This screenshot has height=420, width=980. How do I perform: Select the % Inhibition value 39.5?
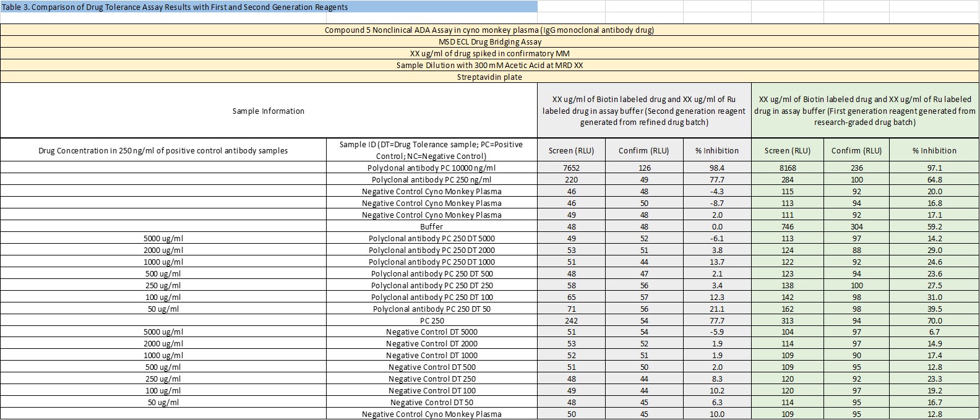point(934,309)
